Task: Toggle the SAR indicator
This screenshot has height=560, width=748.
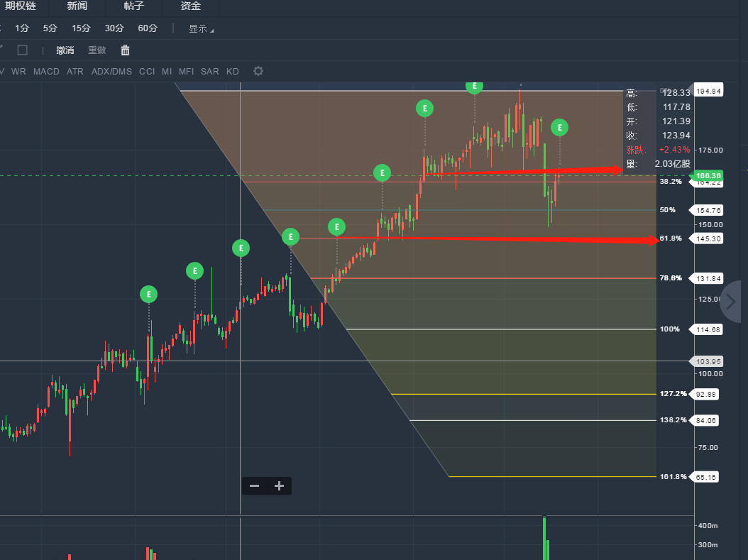Action: pyautogui.click(x=210, y=72)
